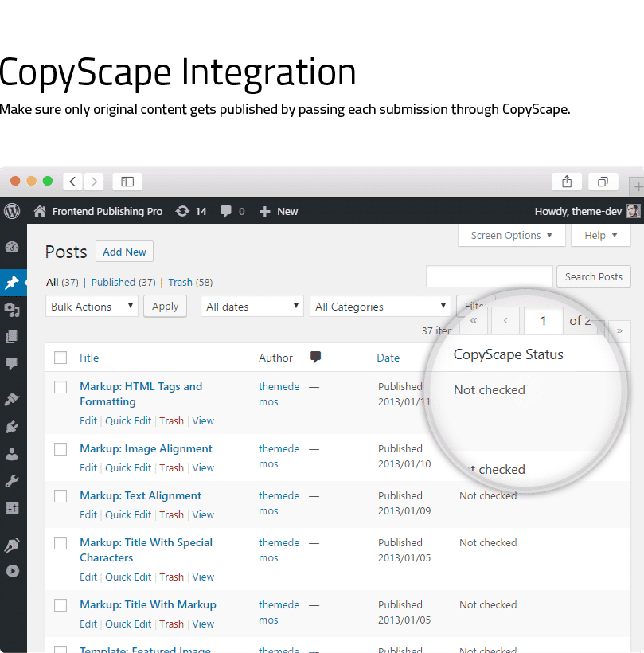This screenshot has height=653, width=644.
Task: View the Markup: Title With Special Characters post
Action: pyautogui.click(x=203, y=577)
